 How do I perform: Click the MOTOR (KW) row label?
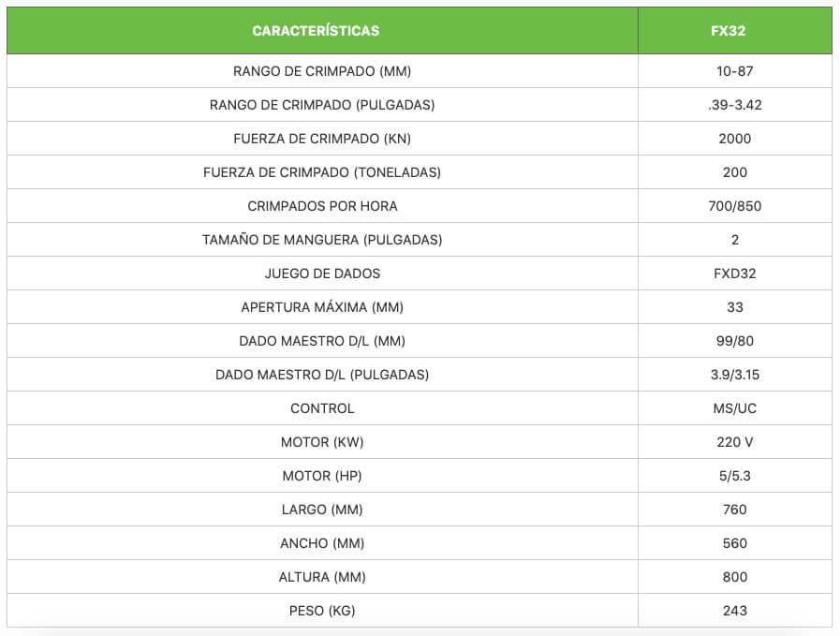322,442
